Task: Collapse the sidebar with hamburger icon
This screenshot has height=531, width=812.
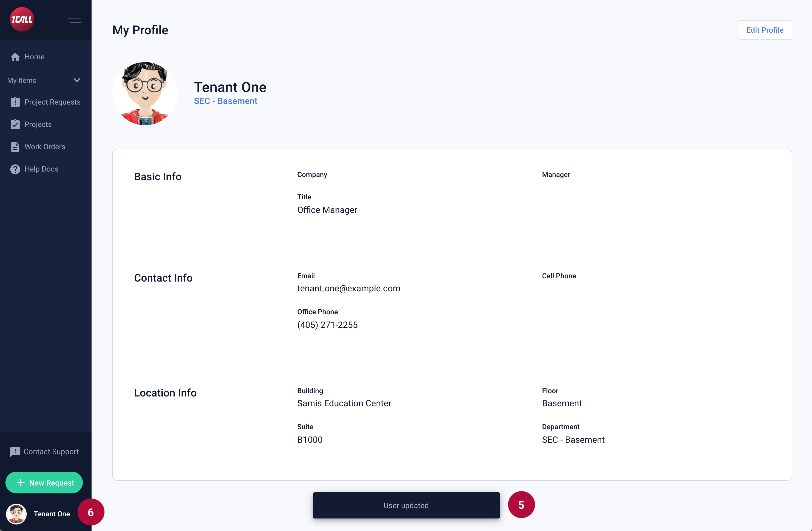Action: [74, 19]
